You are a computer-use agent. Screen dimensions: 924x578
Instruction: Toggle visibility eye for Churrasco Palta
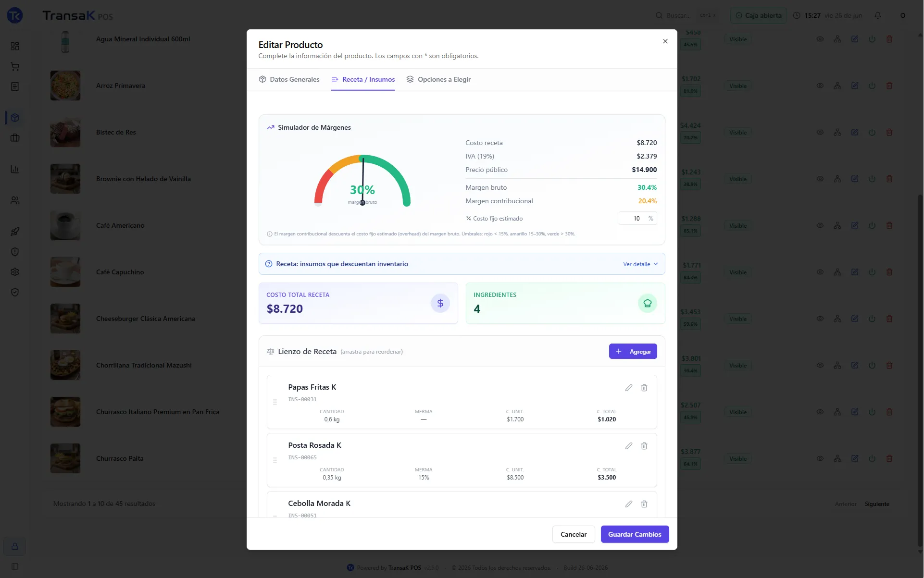click(820, 459)
